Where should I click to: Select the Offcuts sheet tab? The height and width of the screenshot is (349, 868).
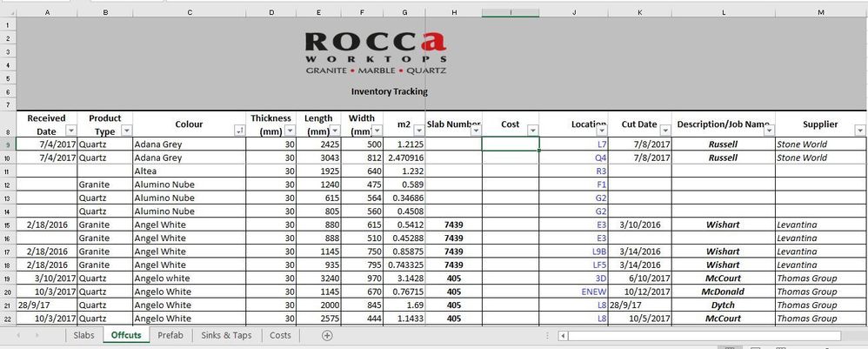(125, 335)
